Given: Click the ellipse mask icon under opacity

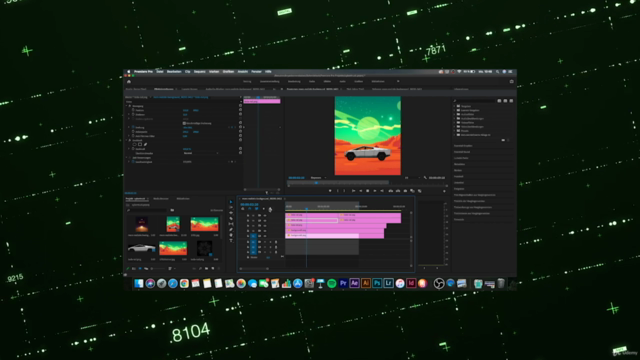Looking at the screenshot, I should click(x=135, y=144).
